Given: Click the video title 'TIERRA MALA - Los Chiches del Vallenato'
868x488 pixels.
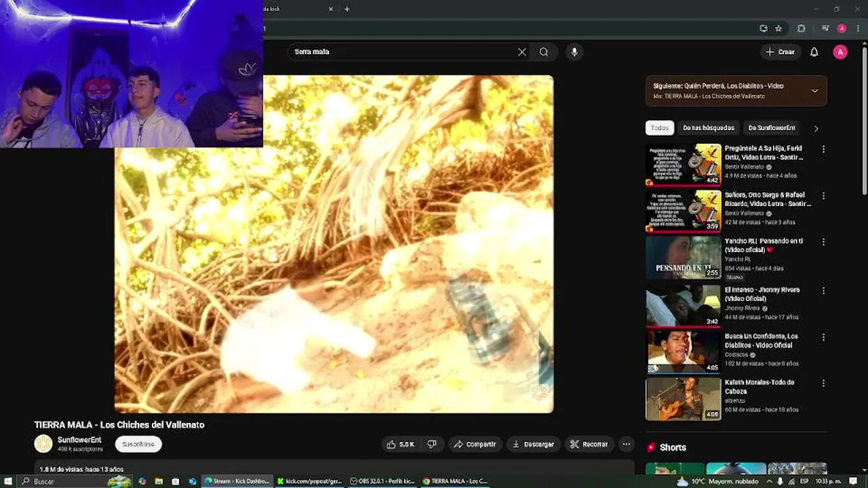Looking at the screenshot, I should (x=119, y=425).
